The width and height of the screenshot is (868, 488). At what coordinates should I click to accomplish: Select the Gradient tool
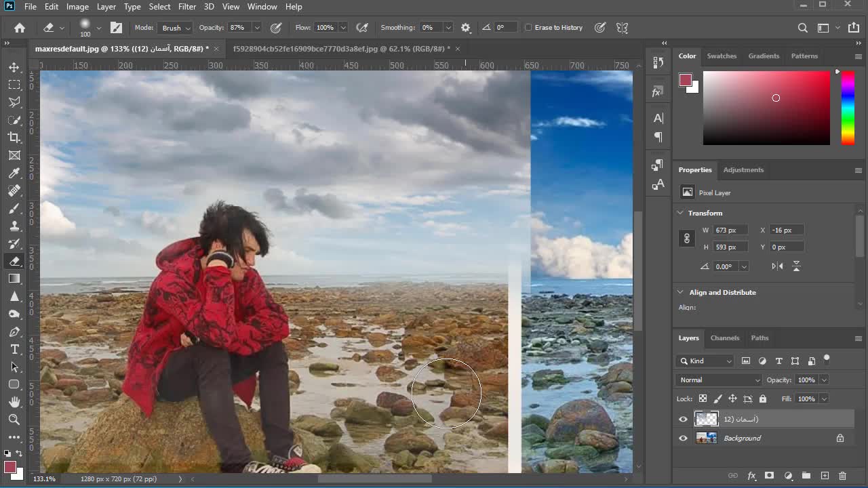click(x=14, y=279)
